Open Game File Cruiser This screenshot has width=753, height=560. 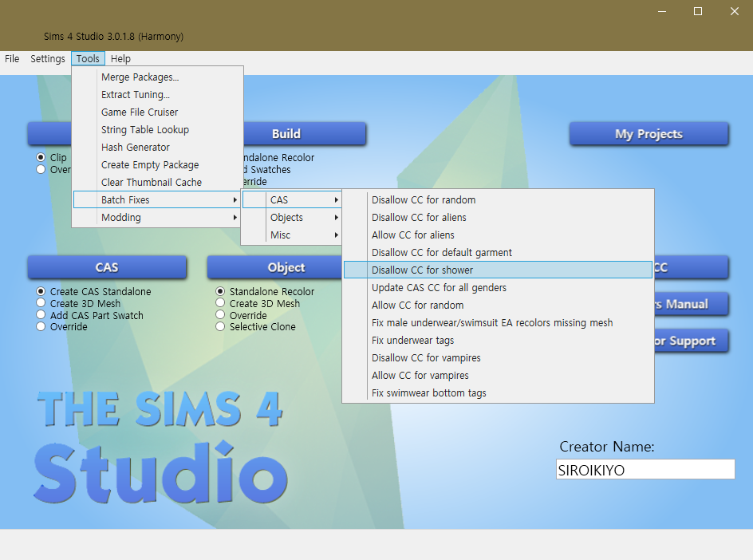click(x=157, y=112)
